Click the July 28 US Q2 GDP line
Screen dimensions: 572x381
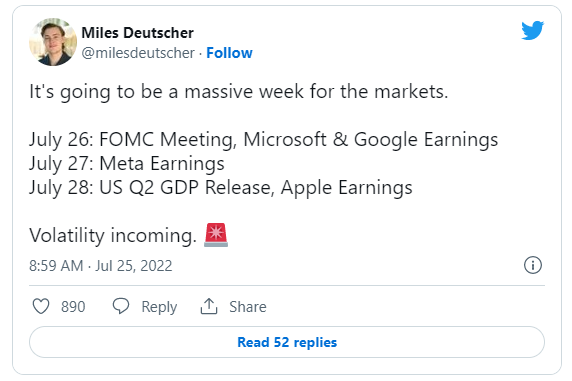221,188
